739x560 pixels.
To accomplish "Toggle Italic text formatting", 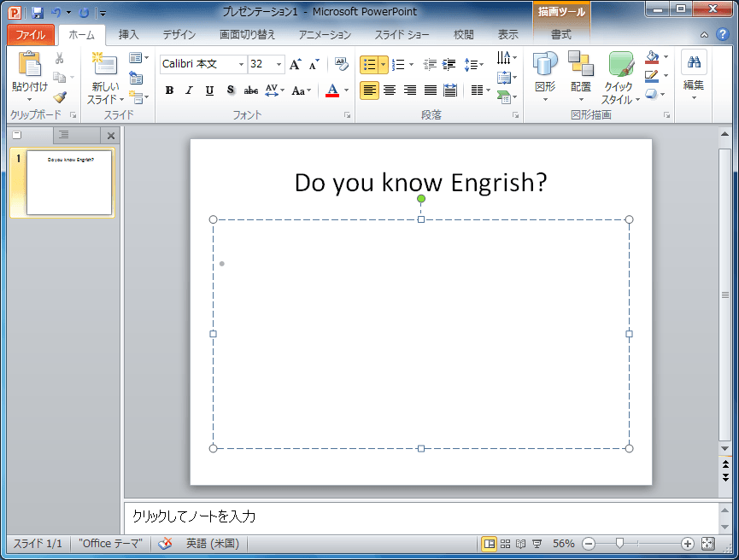I will click(x=189, y=90).
